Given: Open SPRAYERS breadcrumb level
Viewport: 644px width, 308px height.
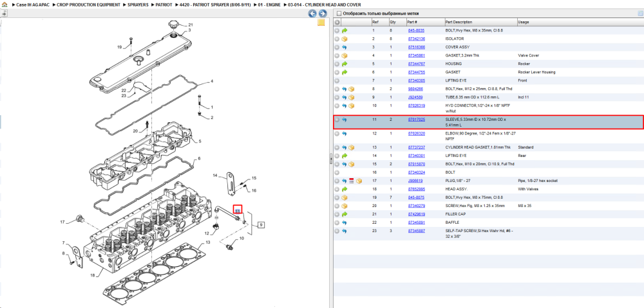Looking at the screenshot, I should pyautogui.click(x=138, y=5).
